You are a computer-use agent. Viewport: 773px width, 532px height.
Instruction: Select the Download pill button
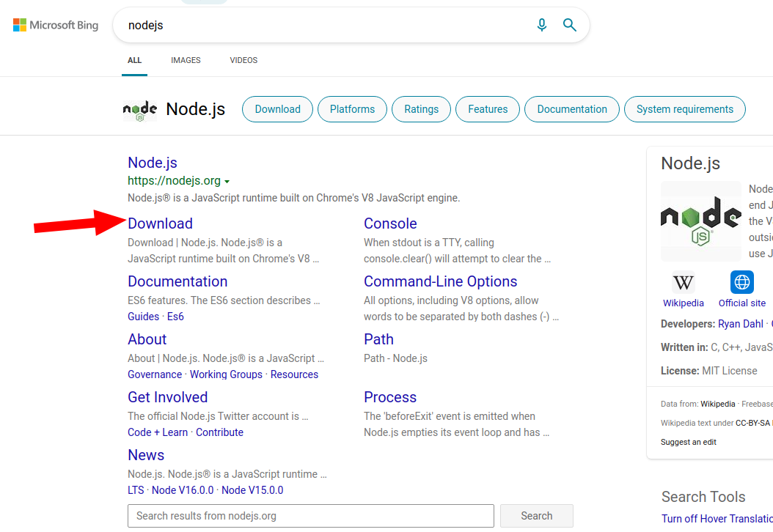click(x=277, y=109)
